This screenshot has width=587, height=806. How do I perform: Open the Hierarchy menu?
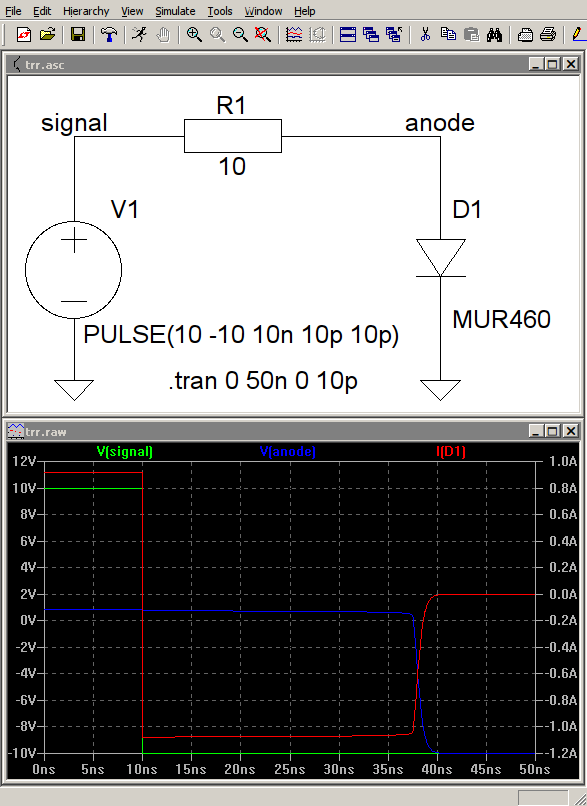[x=86, y=11]
